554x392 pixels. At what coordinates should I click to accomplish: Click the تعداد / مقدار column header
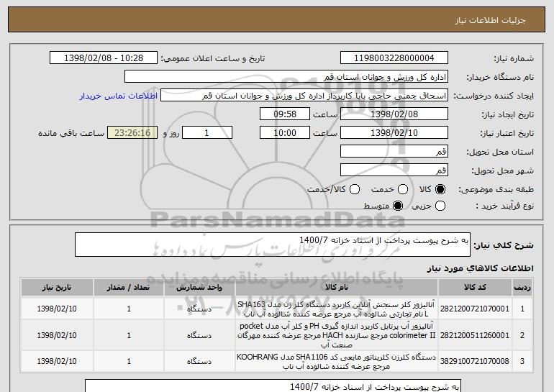tap(129, 288)
